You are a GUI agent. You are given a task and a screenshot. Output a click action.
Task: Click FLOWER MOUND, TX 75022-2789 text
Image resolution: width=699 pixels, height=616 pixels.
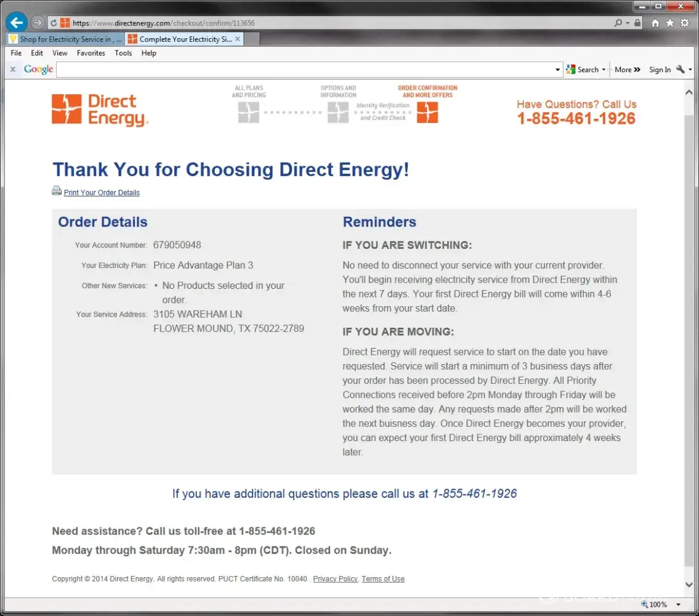coord(228,328)
